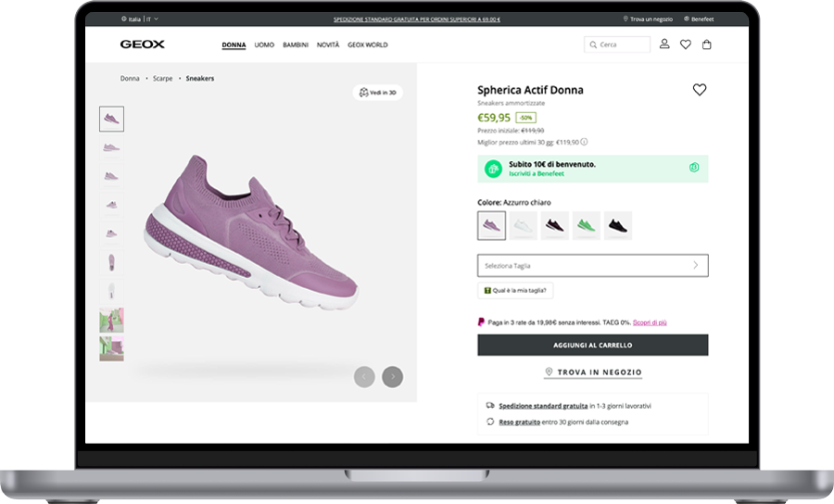The height and width of the screenshot is (504, 834).
Task: Show the previous product image arrow
Action: (x=364, y=377)
